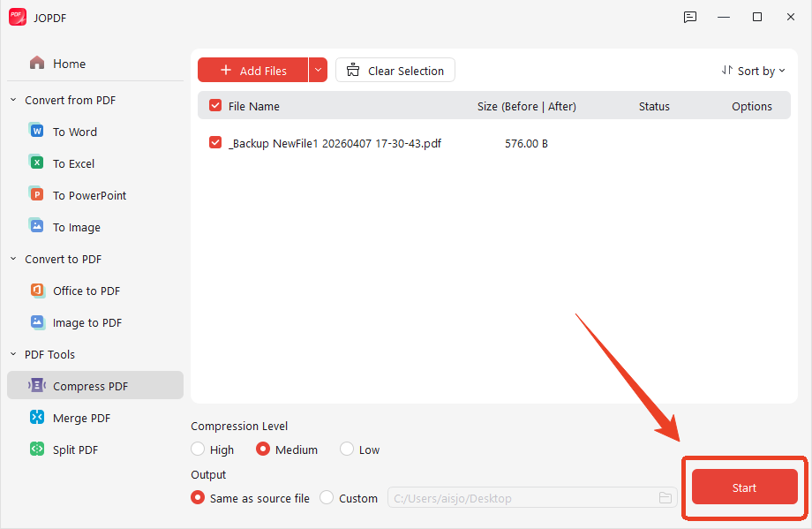812x529 pixels.
Task: Select Office to PDF entry
Action: [95, 291]
